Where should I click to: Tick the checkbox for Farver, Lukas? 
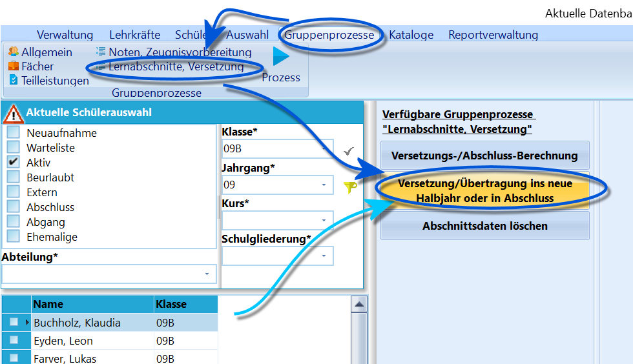[x=14, y=358]
